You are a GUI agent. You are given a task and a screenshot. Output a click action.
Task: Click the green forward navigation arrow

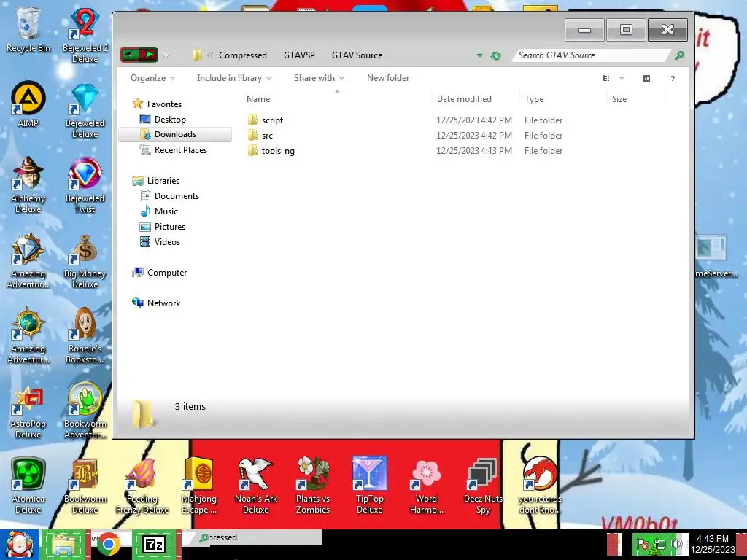149,55
